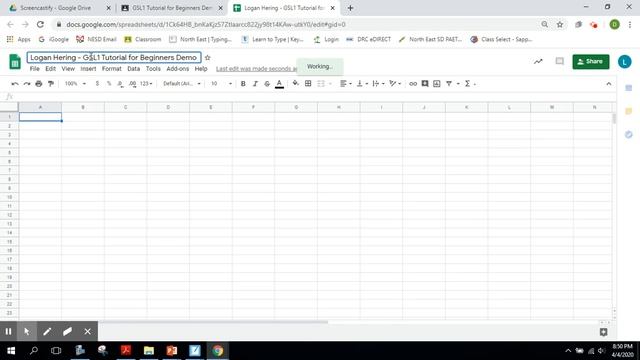The height and width of the screenshot is (360, 640).
Task: Print the spreadsheet using printer icon
Action: [x=39, y=84]
